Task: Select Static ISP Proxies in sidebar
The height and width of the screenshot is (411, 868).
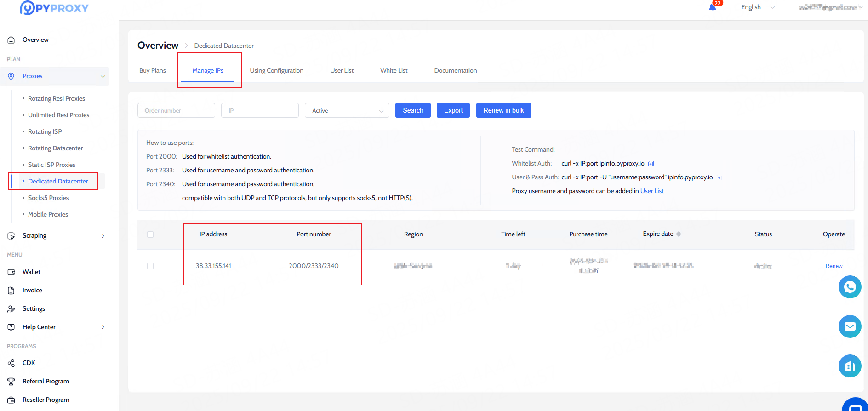Action: click(51, 165)
